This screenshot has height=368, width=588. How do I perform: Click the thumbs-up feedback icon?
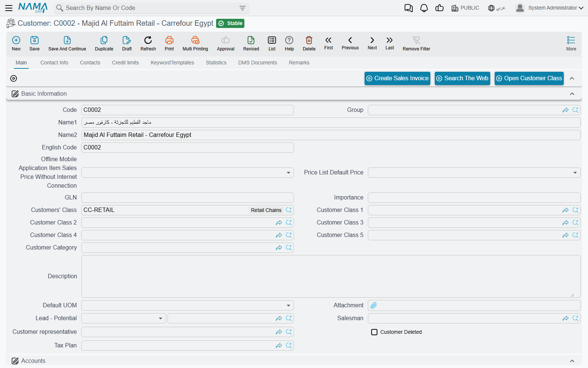(440, 8)
